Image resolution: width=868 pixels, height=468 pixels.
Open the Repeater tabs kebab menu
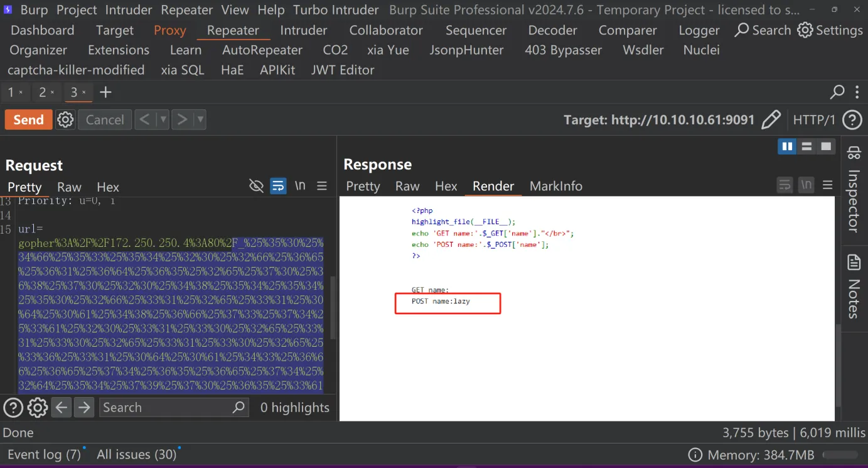857,92
